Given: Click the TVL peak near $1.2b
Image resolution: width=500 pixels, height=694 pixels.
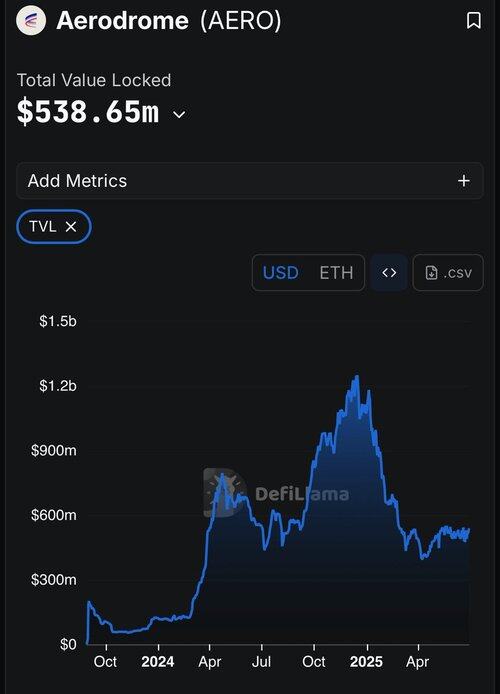Looking at the screenshot, I should click(356, 377).
